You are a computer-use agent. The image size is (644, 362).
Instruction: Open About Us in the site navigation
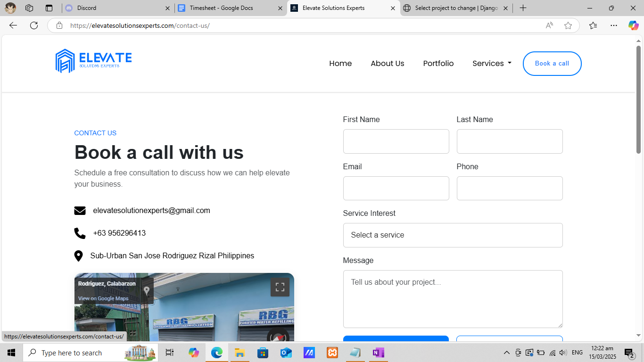(x=388, y=63)
